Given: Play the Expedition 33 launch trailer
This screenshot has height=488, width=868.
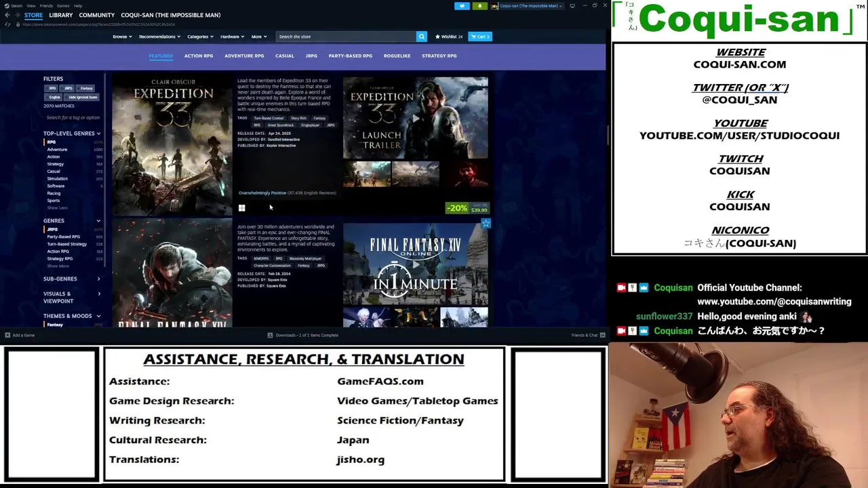Looking at the screenshot, I should coord(415,118).
